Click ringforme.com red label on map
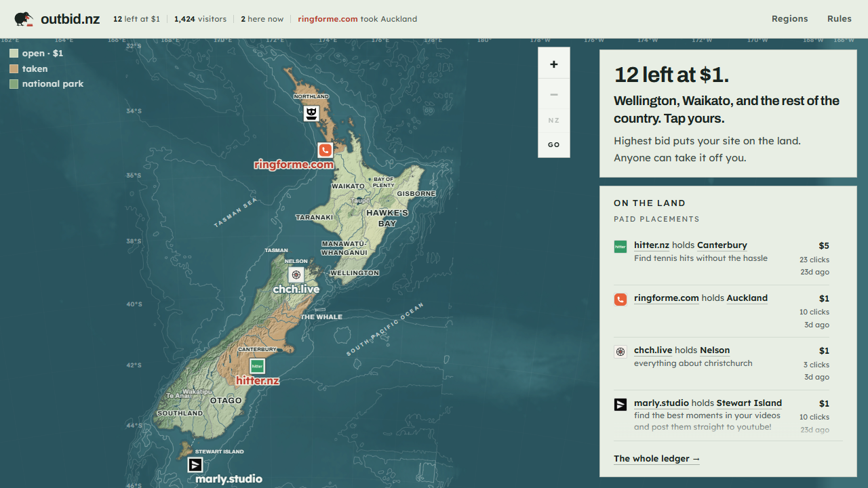The image size is (868, 488). click(x=294, y=165)
